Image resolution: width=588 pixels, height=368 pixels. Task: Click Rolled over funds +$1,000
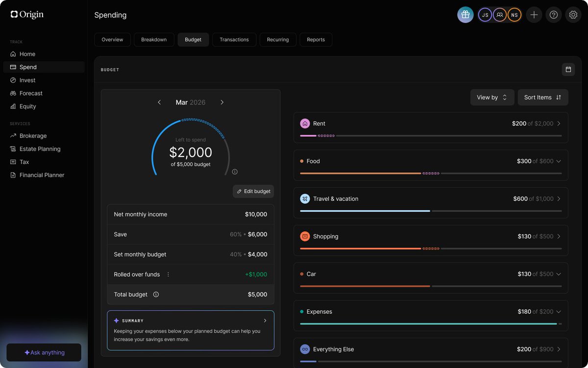[256, 274]
